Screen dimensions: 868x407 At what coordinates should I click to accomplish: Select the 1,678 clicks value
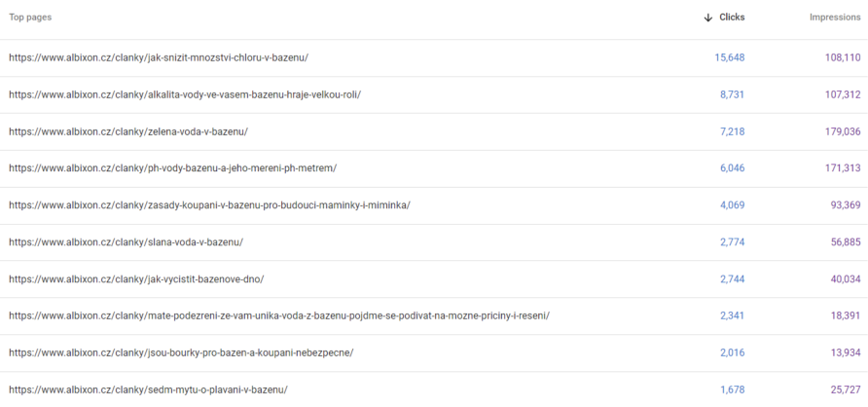(x=733, y=389)
